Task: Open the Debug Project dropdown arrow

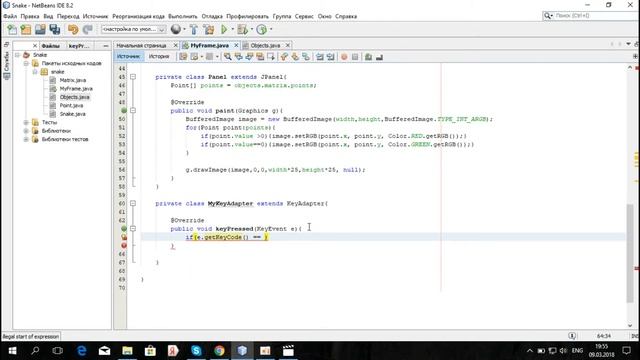Action: point(252,29)
